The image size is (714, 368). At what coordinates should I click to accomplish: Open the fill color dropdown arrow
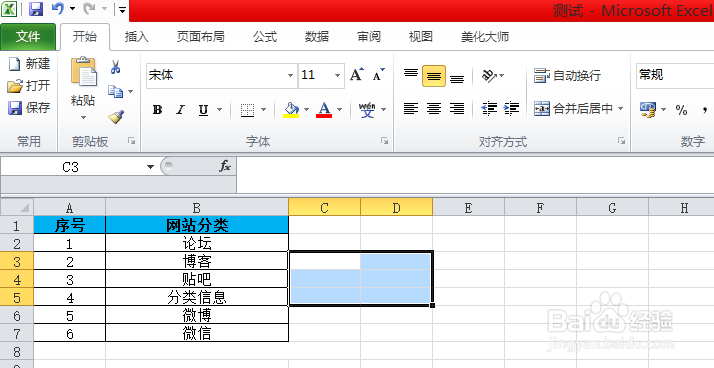coord(306,110)
